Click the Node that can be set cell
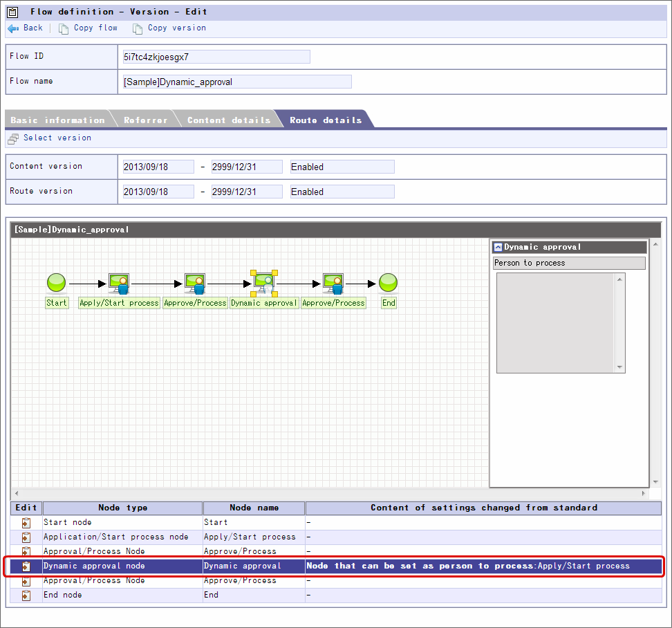The width and height of the screenshot is (672, 628). 483,566
